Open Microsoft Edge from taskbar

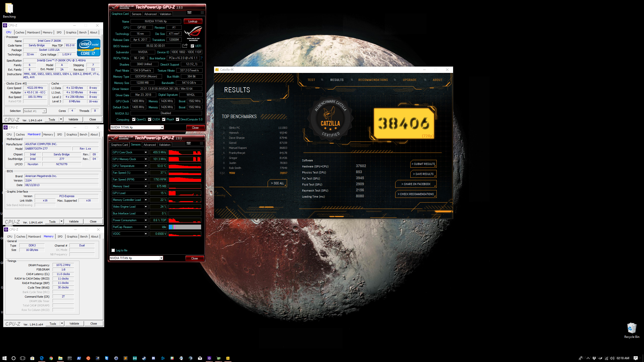click(x=42, y=358)
